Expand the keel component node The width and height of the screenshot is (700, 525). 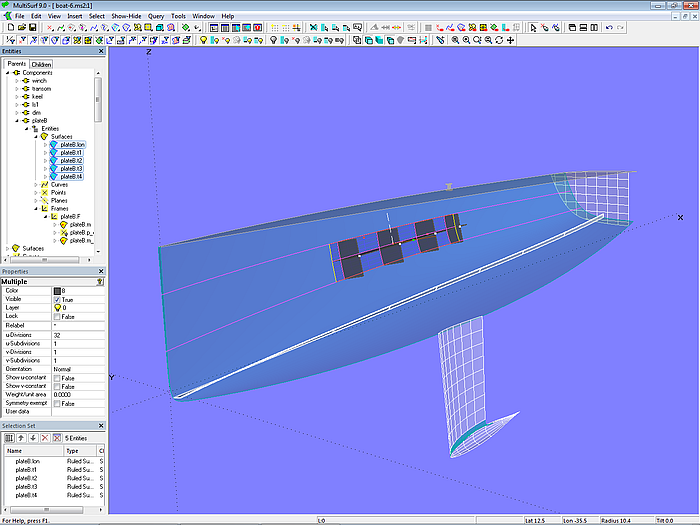point(15,96)
